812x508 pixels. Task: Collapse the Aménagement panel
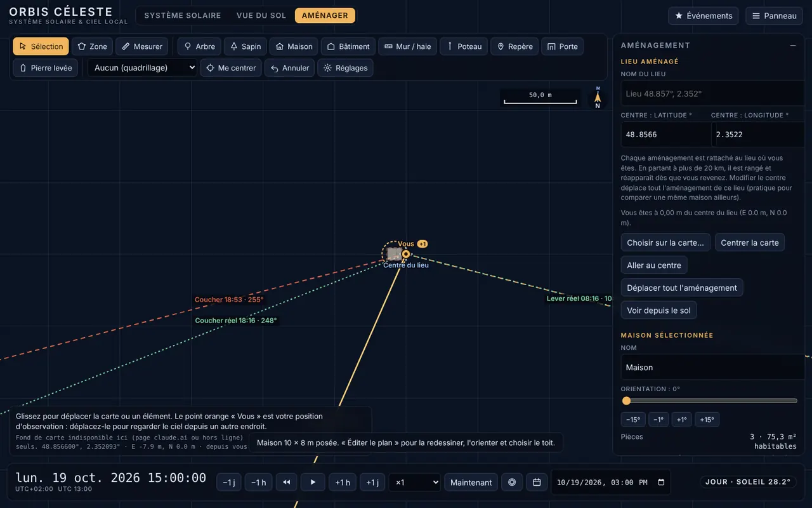793,46
